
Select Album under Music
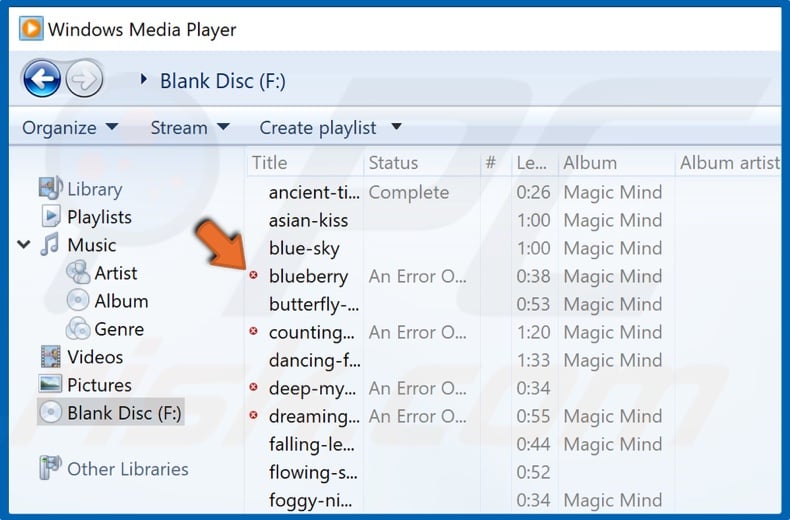pyautogui.click(x=121, y=301)
